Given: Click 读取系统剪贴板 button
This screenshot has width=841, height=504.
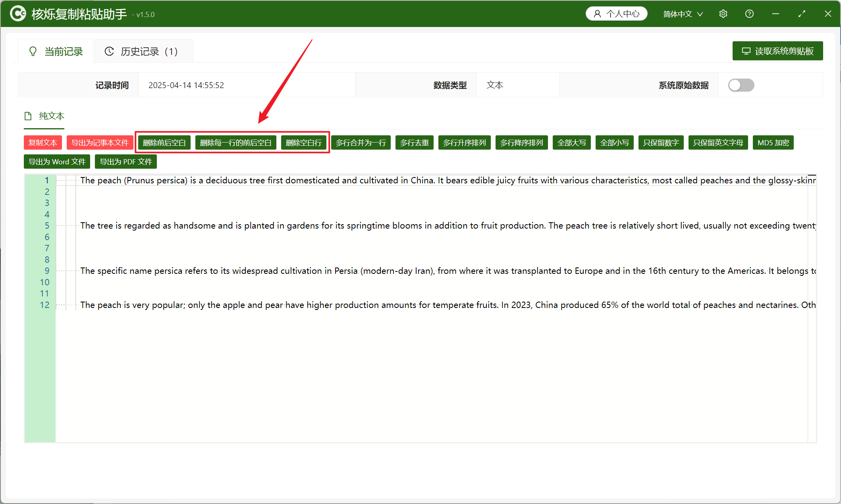Looking at the screenshot, I should tap(777, 51).
